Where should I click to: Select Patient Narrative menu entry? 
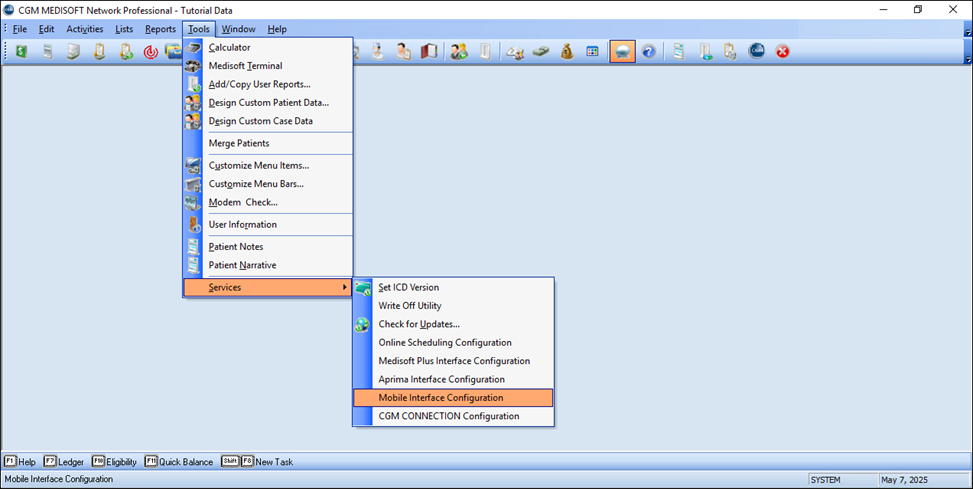pyautogui.click(x=268, y=265)
